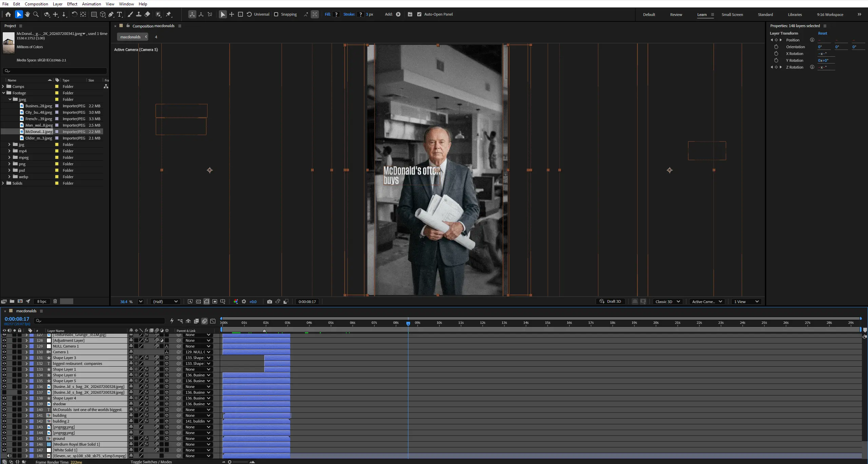Switch to the 9:16 Workspace

[x=830, y=15]
